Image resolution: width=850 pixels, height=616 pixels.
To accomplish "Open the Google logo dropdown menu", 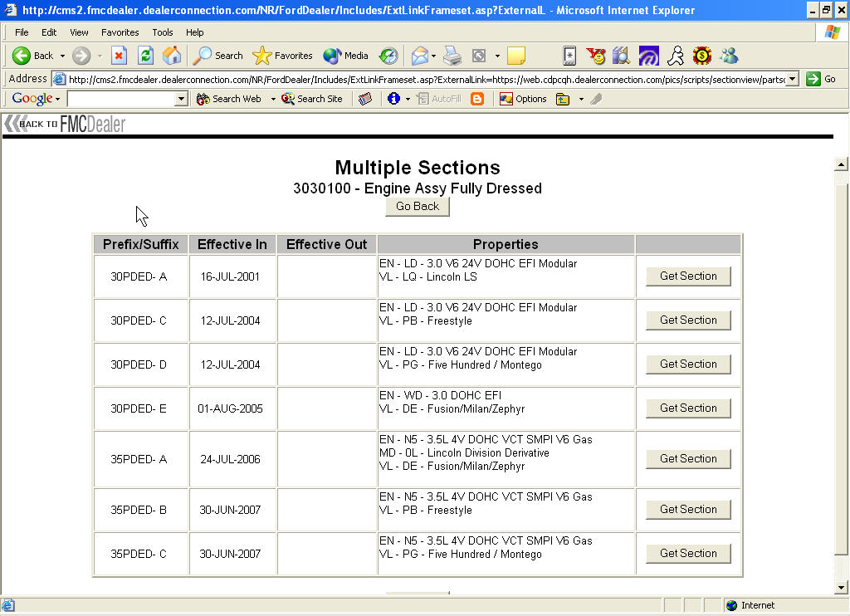I will [57, 98].
